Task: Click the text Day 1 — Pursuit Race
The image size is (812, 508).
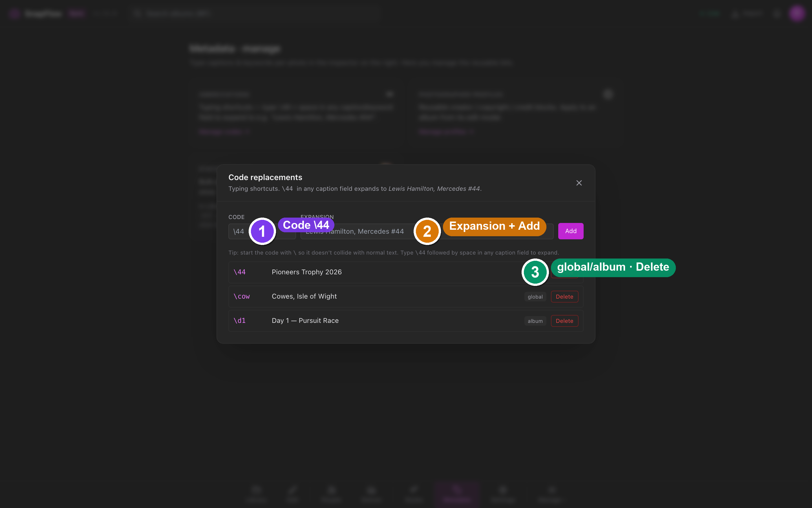Action: click(x=305, y=321)
